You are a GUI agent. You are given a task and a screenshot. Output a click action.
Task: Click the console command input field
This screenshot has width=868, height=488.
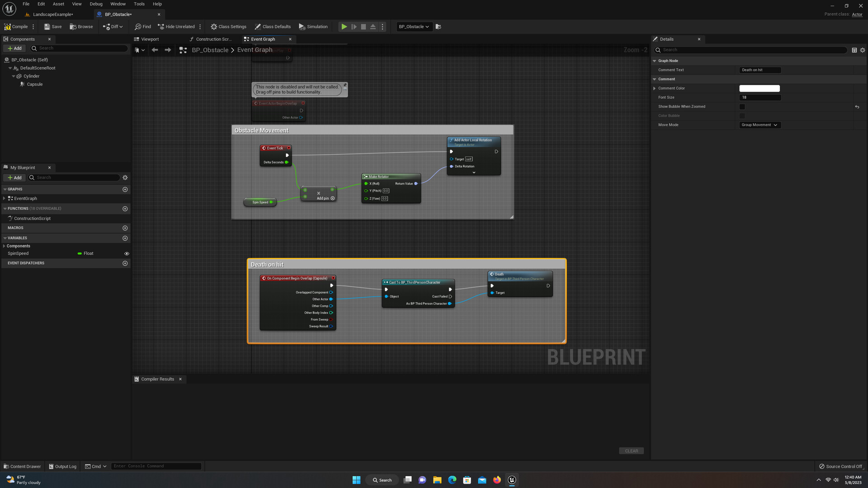[156, 466]
